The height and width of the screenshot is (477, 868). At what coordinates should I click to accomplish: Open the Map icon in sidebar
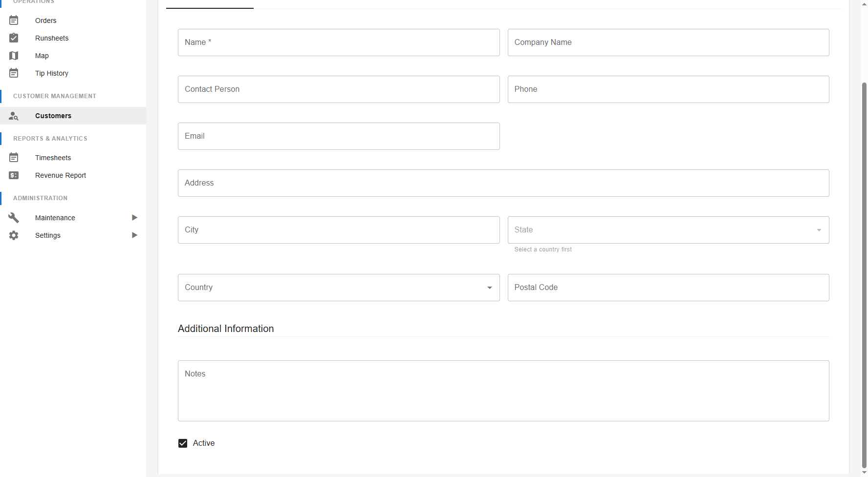(x=13, y=55)
